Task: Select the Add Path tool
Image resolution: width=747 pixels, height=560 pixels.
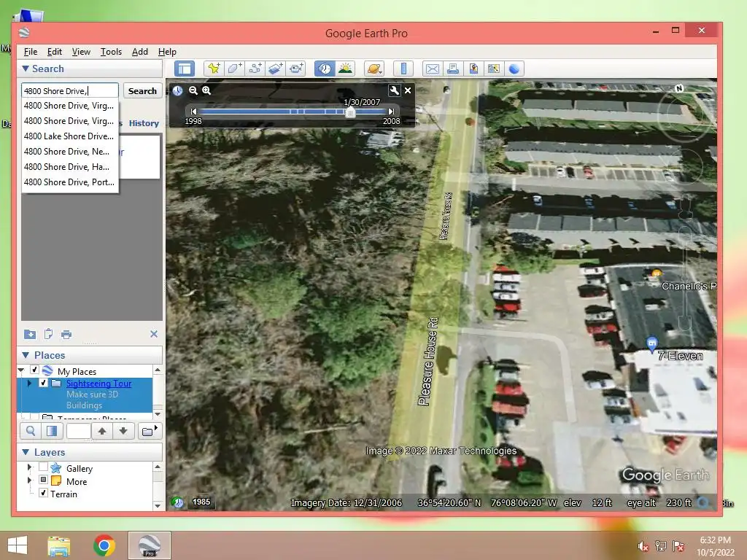Action: 255,69
